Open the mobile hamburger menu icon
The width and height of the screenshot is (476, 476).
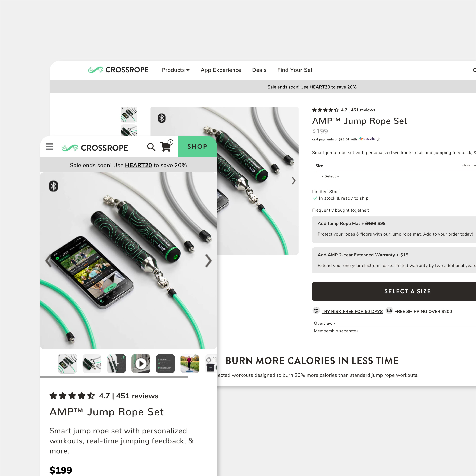(x=50, y=147)
